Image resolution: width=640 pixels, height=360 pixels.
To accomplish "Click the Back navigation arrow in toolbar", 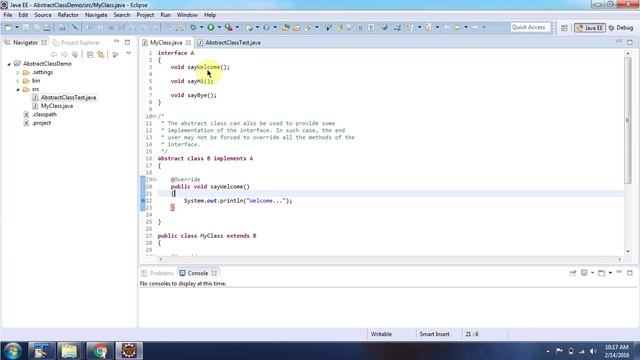I will pos(457,27).
